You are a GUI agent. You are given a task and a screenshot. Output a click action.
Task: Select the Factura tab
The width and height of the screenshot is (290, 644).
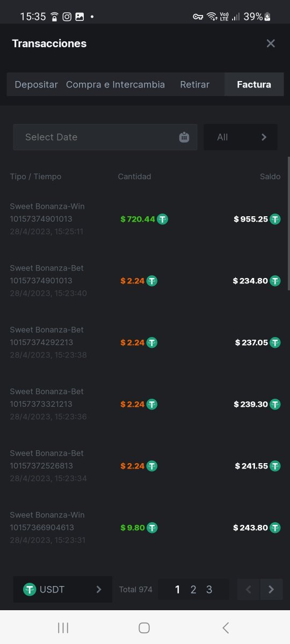coord(254,84)
